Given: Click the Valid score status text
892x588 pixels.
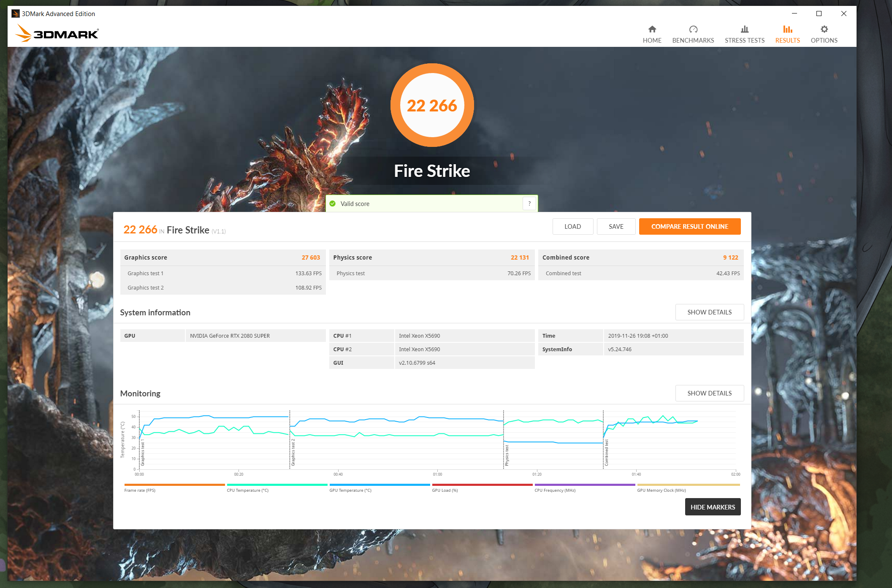Looking at the screenshot, I should pyautogui.click(x=355, y=204).
